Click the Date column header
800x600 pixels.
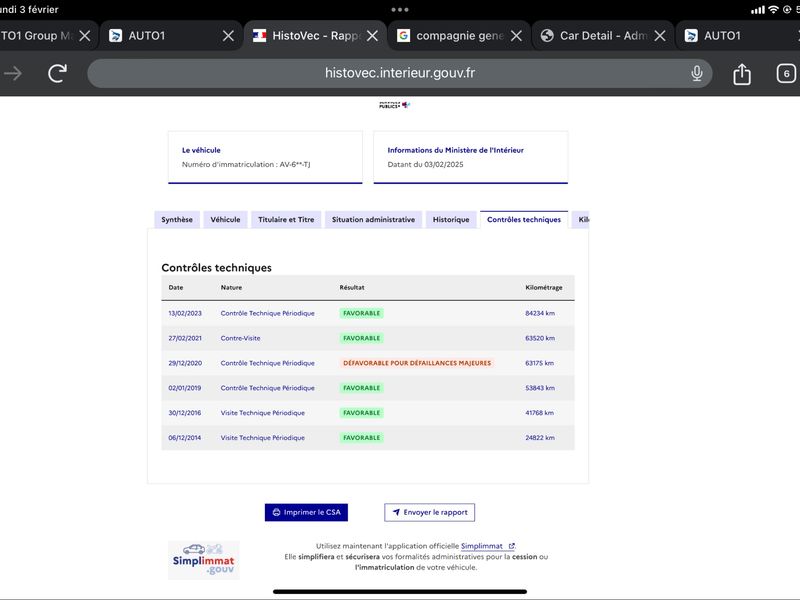(x=176, y=288)
